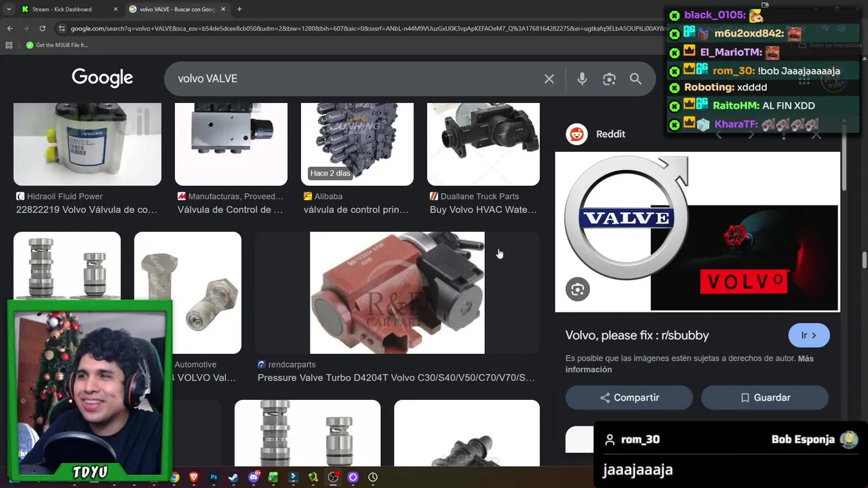Image resolution: width=868 pixels, height=488 pixels.
Task: Open the red turbo pressure valve image
Action: 397,293
